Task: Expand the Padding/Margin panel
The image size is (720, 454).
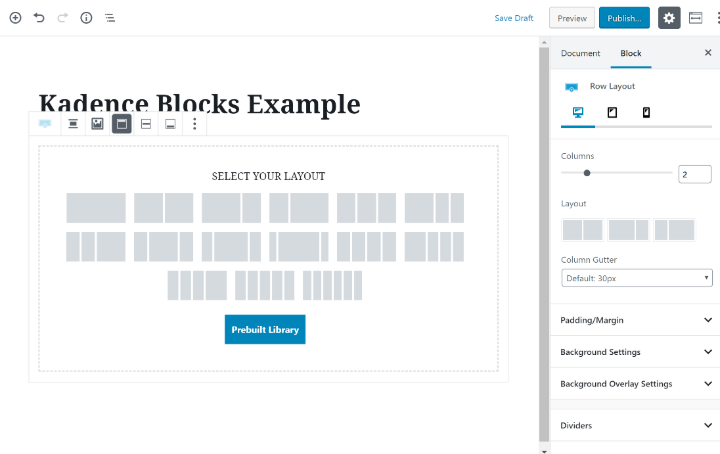Action: click(x=636, y=320)
